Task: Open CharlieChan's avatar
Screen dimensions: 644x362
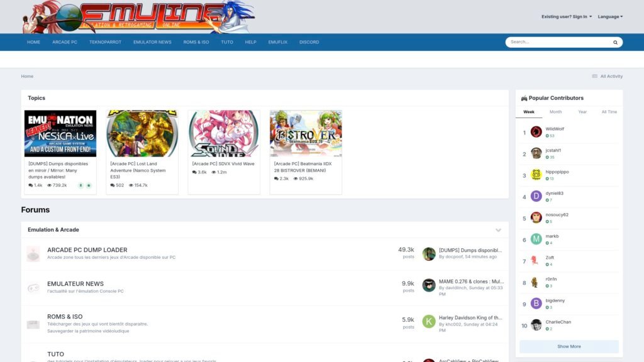Action: 536,325
